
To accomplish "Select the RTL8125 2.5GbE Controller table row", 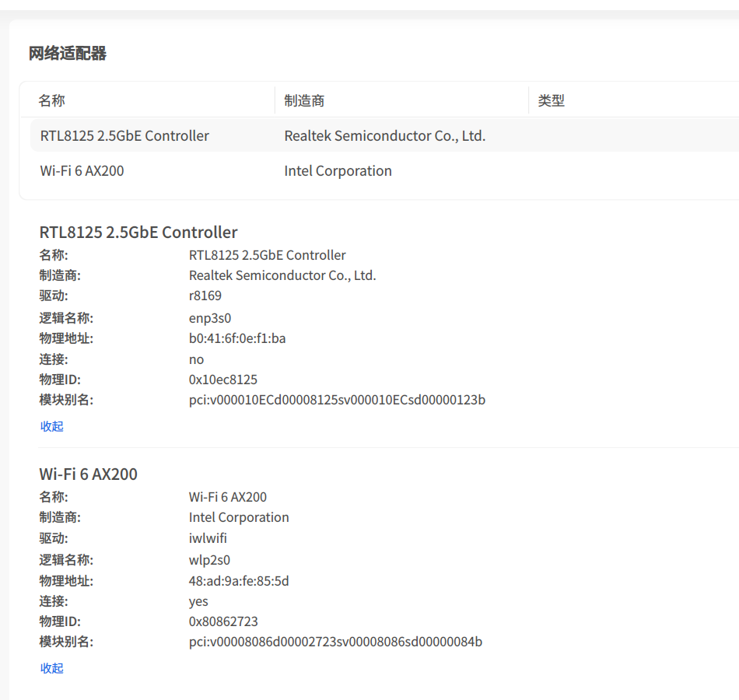I will [x=384, y=136].
